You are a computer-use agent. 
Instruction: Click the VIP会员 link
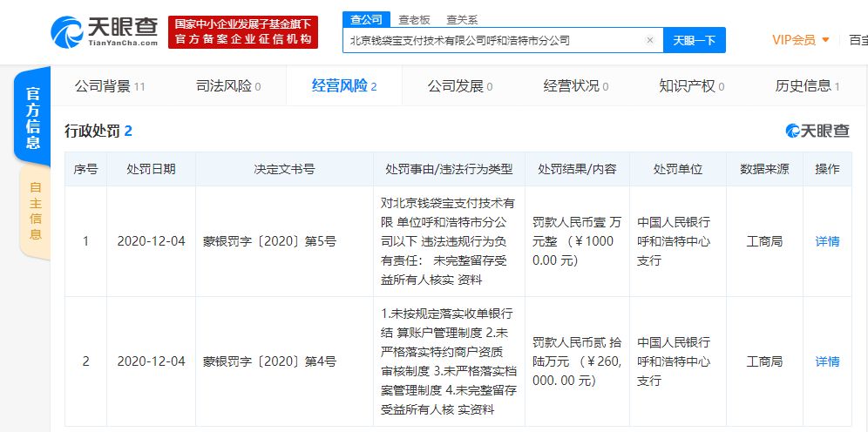click(794, 40)
